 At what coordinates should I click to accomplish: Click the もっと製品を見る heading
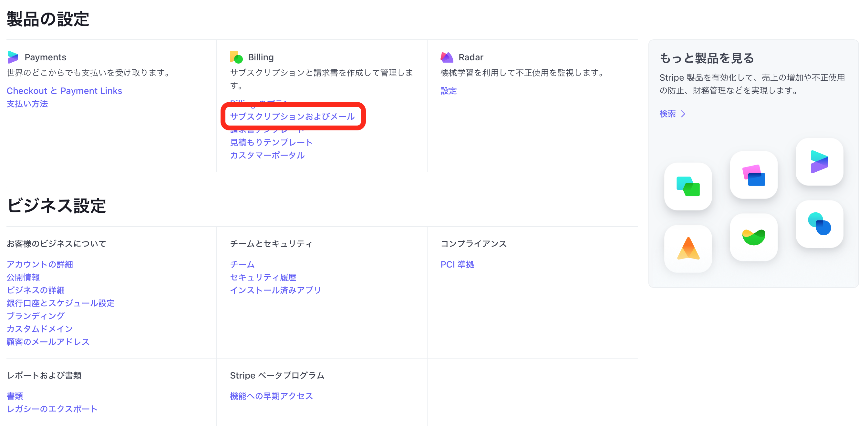(x=707, y=58)
